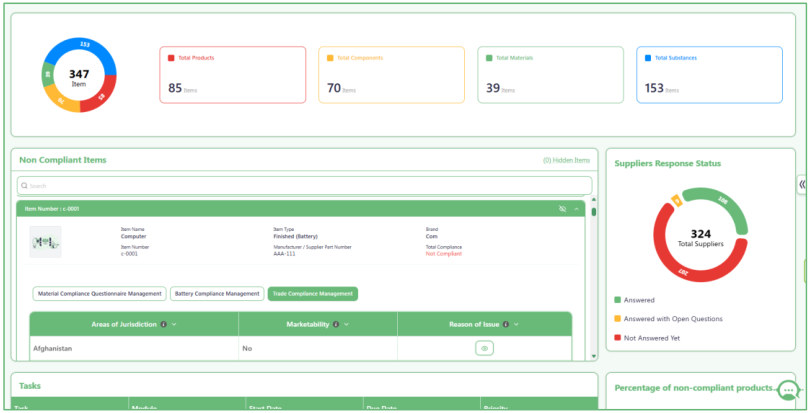Click the Suppliers Response Status heading
810x413 pixels.
point(667,163)
